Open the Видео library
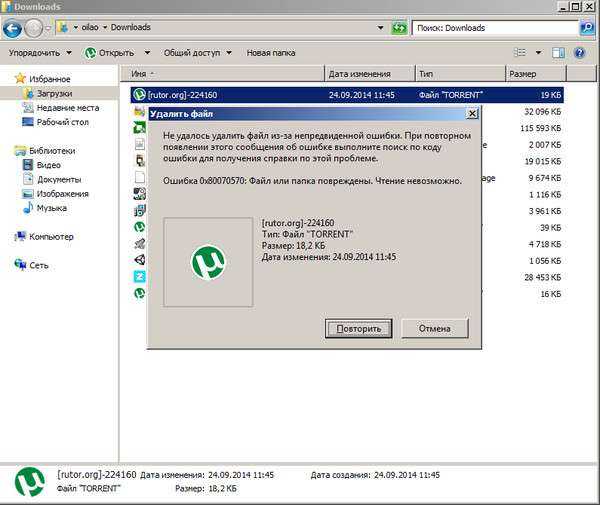The height and width of the screenshot is (505, 600). click(49, 165)
